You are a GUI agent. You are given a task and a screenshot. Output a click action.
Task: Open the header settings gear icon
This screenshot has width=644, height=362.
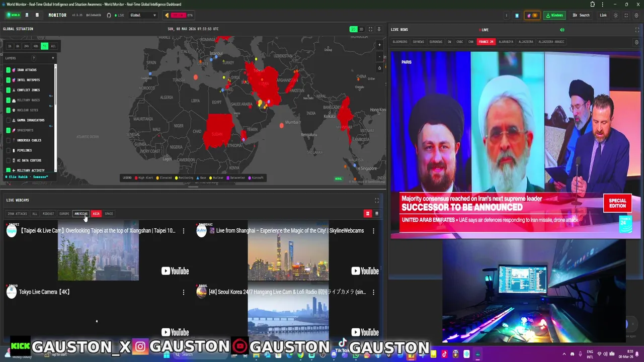636,15
